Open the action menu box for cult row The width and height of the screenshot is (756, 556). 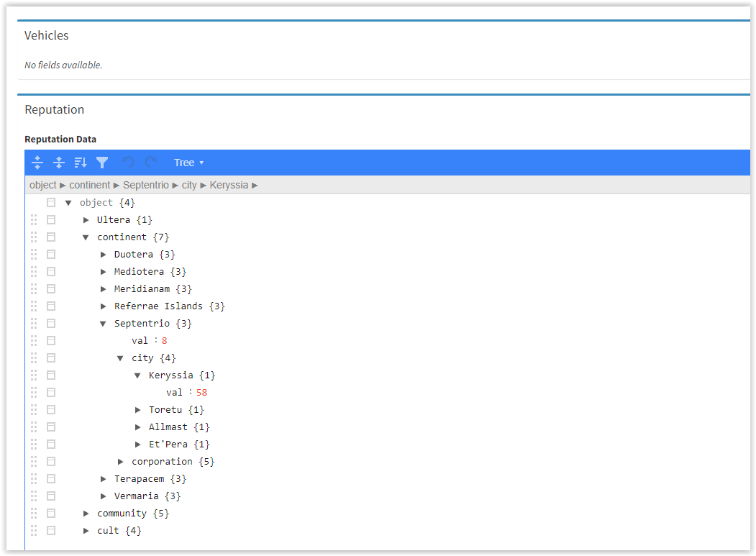51,530
